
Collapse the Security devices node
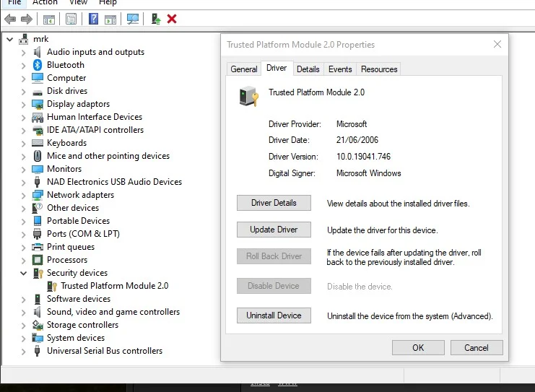tap(23, 273)
